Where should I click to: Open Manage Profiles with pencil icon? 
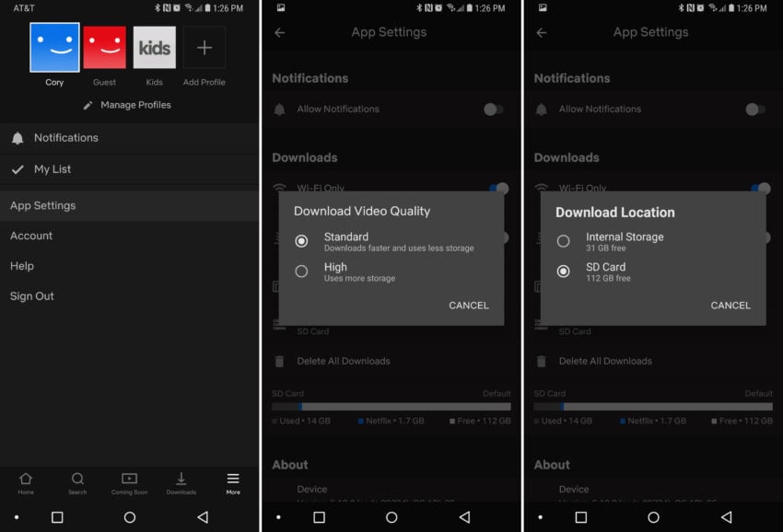tap(127, 105)
